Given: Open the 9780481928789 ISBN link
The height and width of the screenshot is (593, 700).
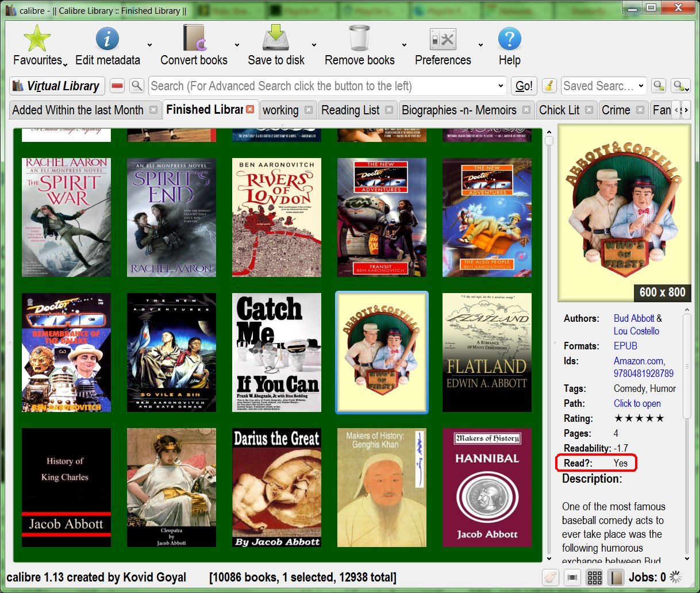Looking at the screenshot, I should (x=644, y=373).
